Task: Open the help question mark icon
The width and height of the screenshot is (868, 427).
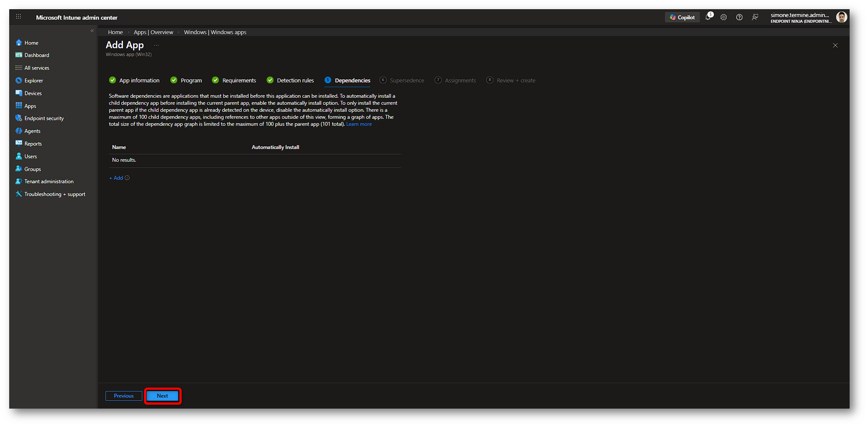Action: point(739,18)
